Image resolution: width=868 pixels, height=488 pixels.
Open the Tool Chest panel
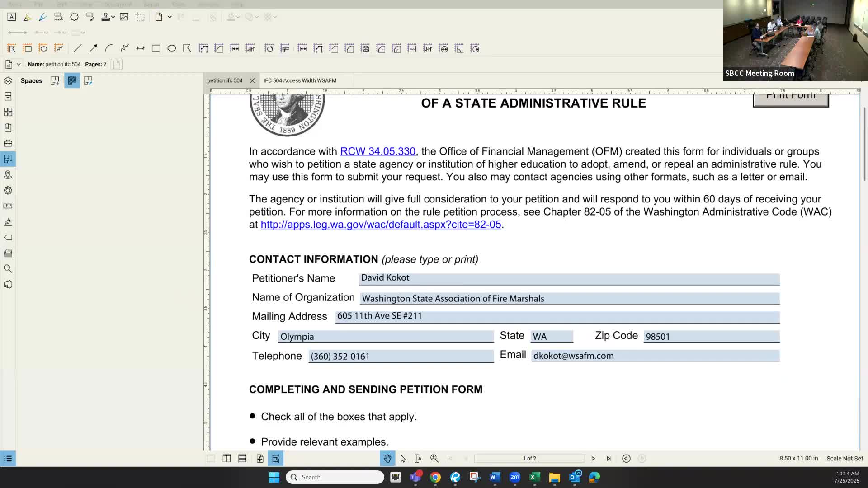8,143
